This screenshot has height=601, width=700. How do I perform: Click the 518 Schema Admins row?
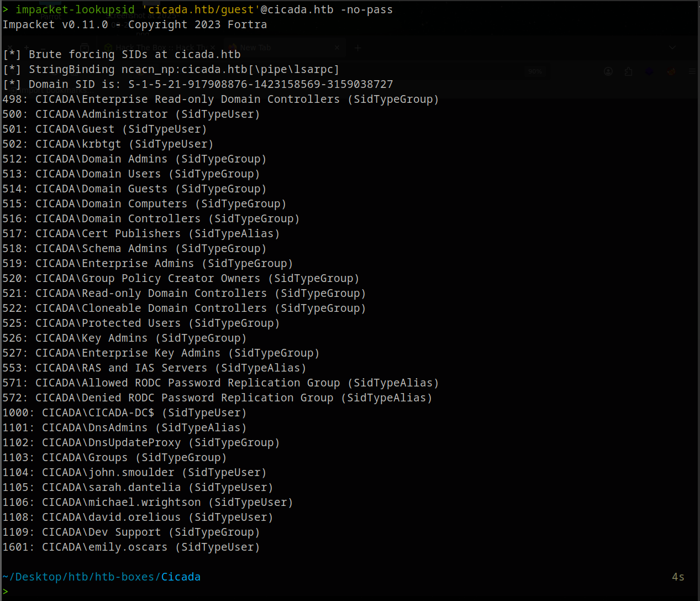[134, 248]
